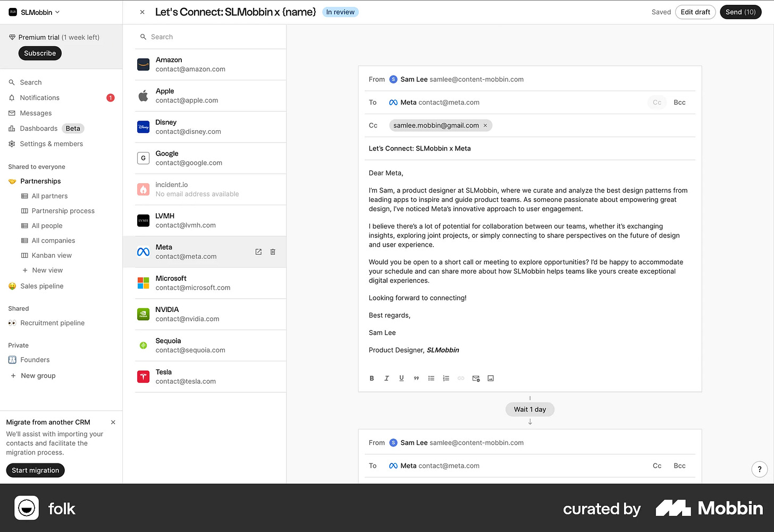Open the SLMobbin workspace dropdown
The height and width of the screenshot is (532, 774).
pyautogui.click(x=35, y=12)
